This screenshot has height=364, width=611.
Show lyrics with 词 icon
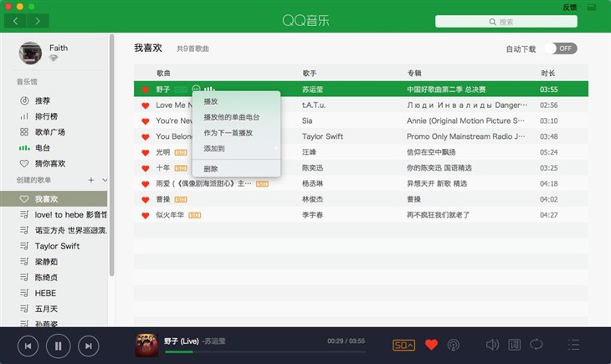(x=515, y=345)
